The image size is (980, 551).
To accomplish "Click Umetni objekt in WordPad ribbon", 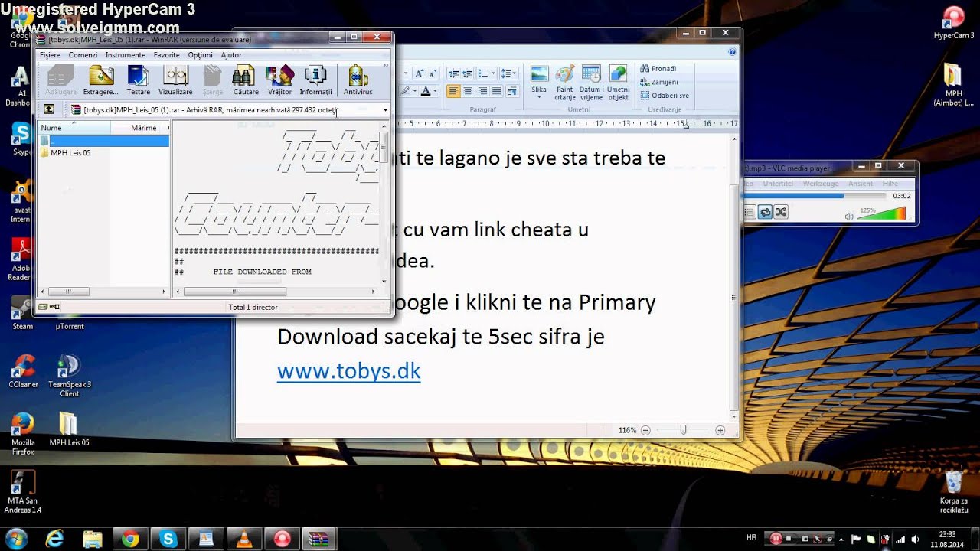I will (618, 83).
